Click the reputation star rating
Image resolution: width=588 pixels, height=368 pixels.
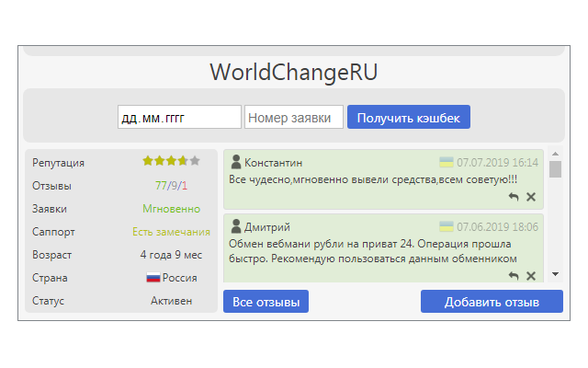172,161
